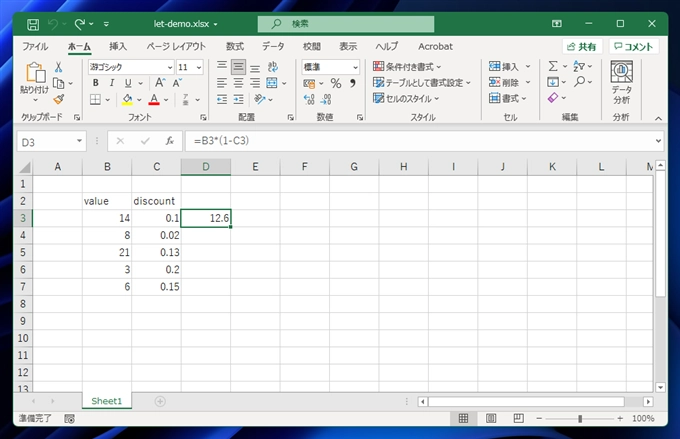
Task: Toggle wrap text icon
Action: [273, 67]
